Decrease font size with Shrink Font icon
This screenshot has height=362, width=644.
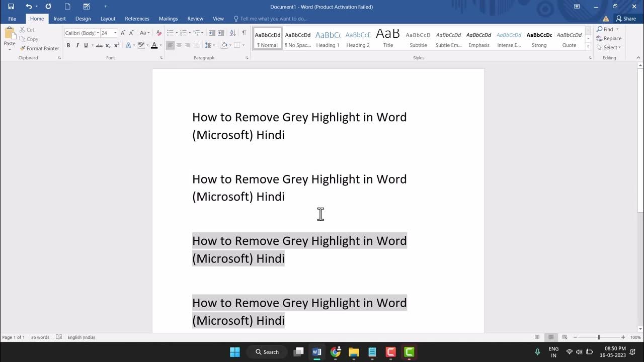pos(131,33)
